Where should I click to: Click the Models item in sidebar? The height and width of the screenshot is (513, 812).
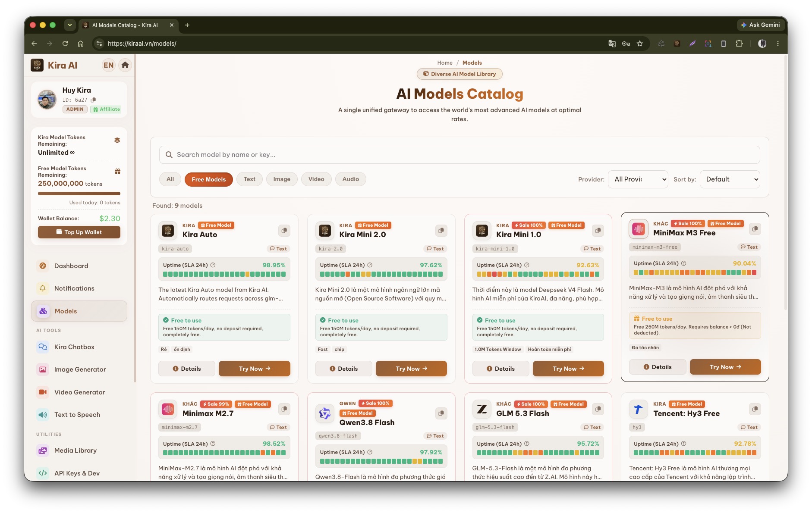click(79, 311)
